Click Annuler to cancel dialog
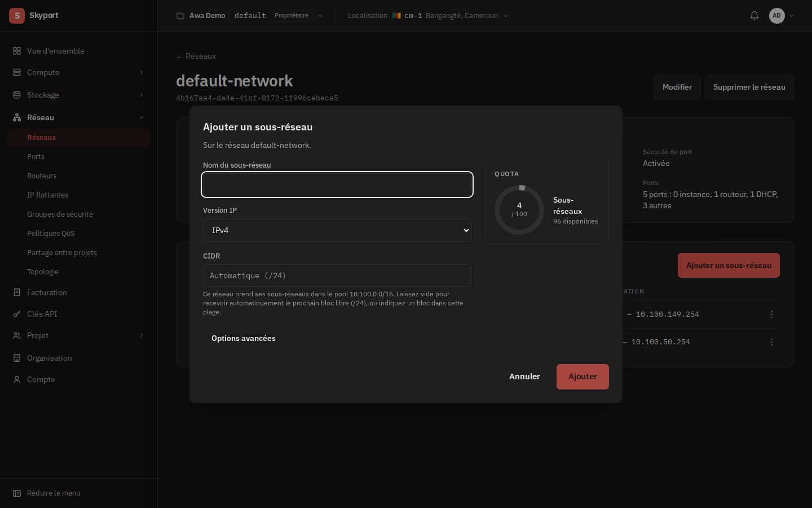 pos(524,376)
